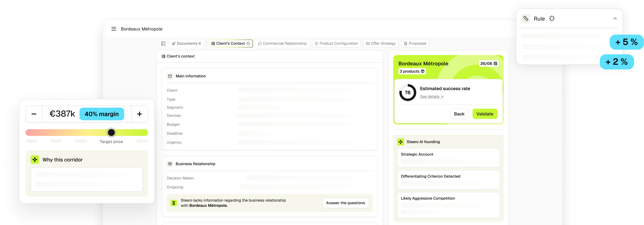The width and height of the screenshot is (644, 225).
Task: Click the Client's context header grid icon
Action: coord(163,56)
